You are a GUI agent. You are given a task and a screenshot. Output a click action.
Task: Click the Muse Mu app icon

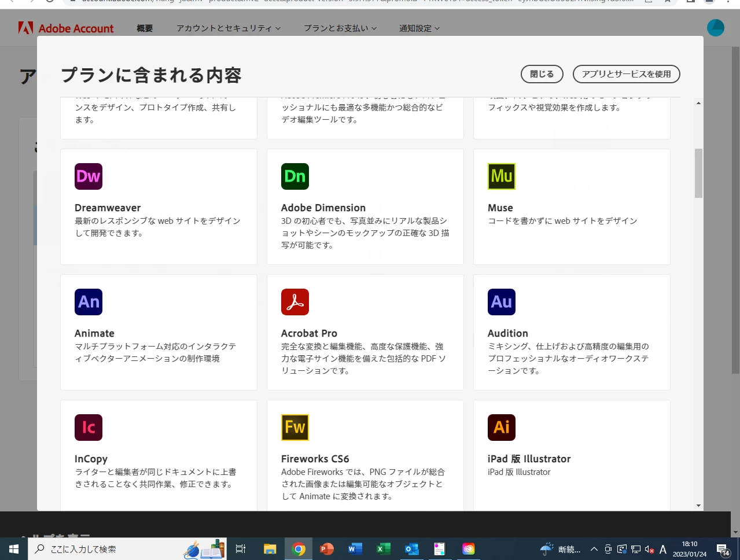tap(502, 176)
